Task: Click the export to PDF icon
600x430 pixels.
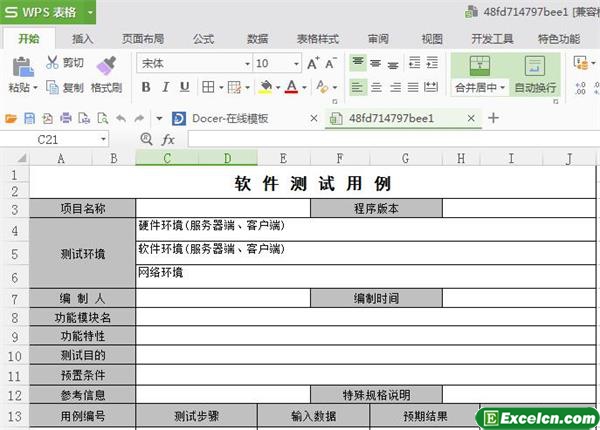Action: pyautogui.click(x=47, y=119)
